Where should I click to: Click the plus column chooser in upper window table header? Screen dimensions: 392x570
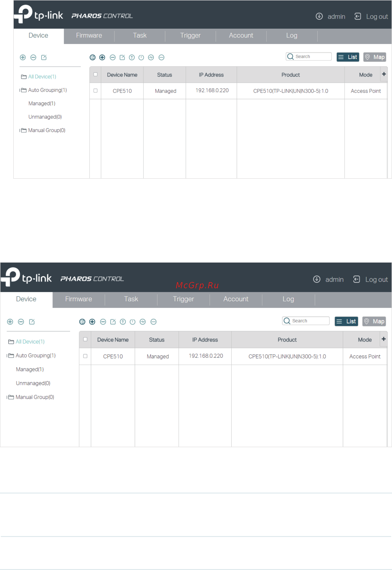tap(384, 74)
